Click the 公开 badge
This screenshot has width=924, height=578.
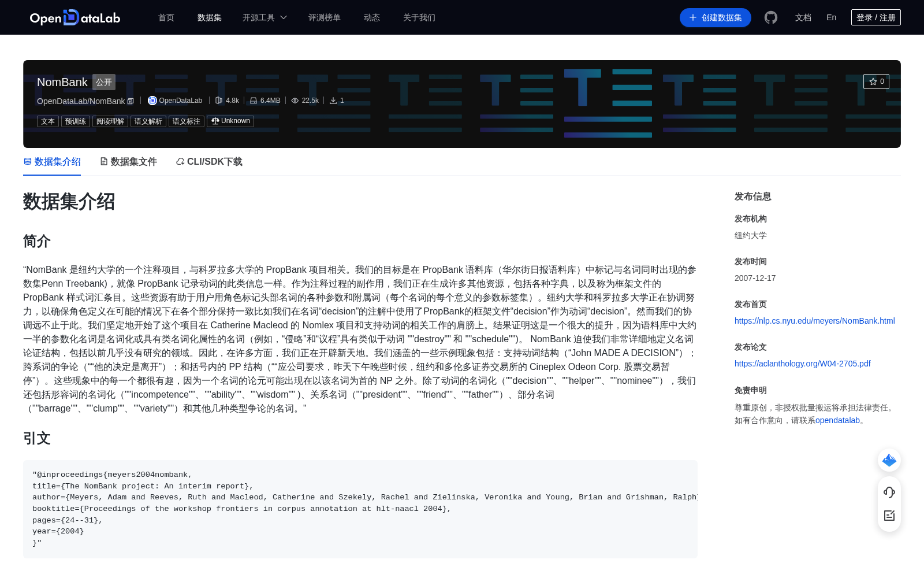[x=104, y=82]
